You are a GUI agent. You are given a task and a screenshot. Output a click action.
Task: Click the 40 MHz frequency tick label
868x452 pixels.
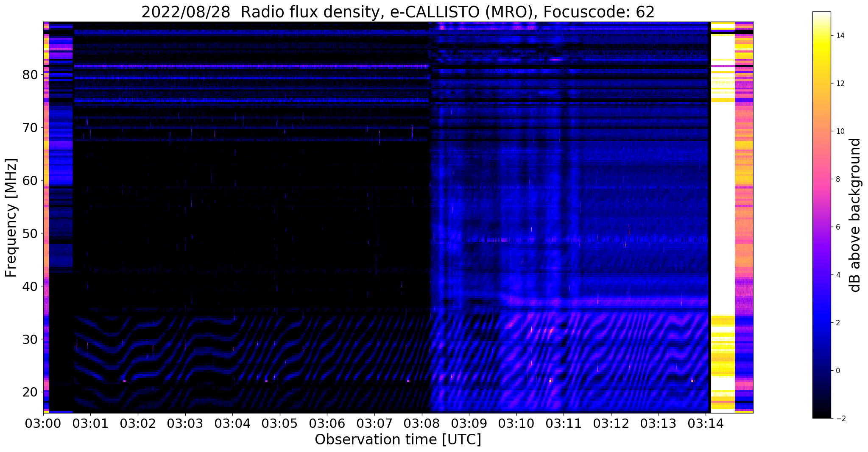[30, 286]
